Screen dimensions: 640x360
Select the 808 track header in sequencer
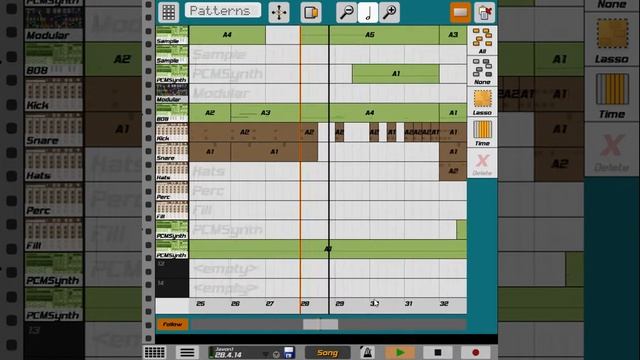coord(172,113)
